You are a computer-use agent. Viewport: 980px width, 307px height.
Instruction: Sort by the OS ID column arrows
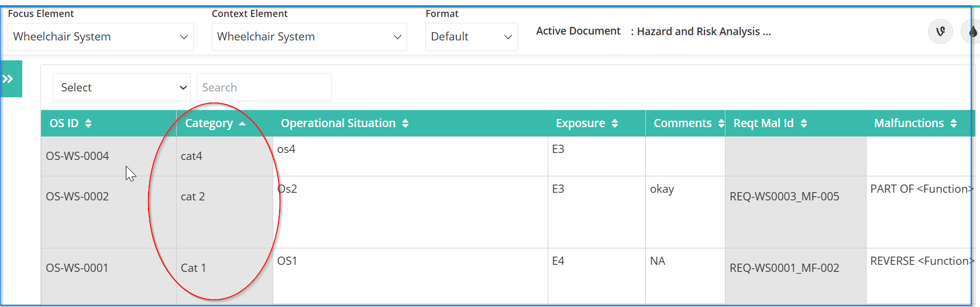(88, 123)
